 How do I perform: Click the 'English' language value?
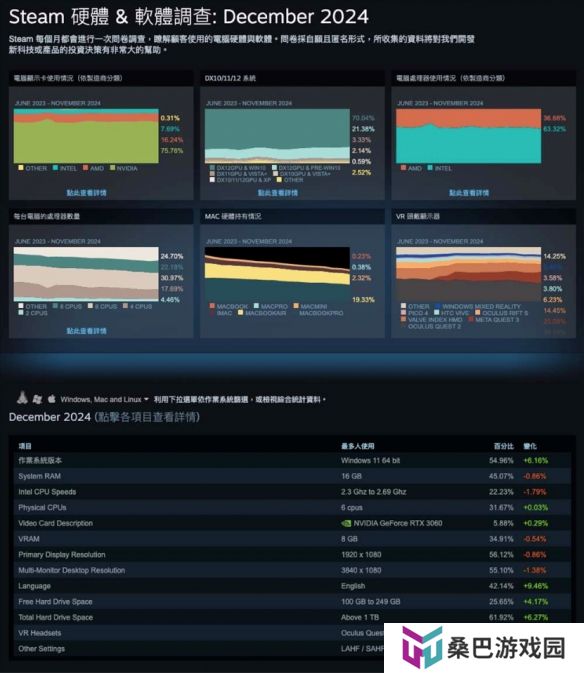tap(353, 586)
